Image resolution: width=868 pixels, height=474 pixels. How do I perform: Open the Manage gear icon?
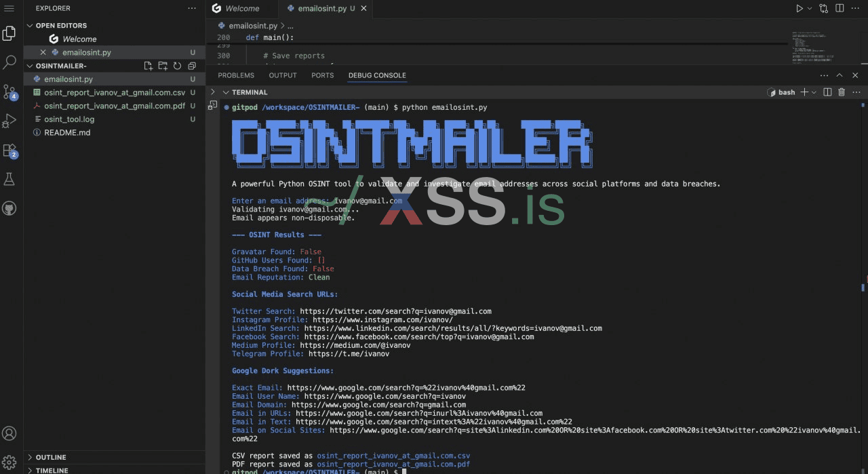click(x=9, y=462)
